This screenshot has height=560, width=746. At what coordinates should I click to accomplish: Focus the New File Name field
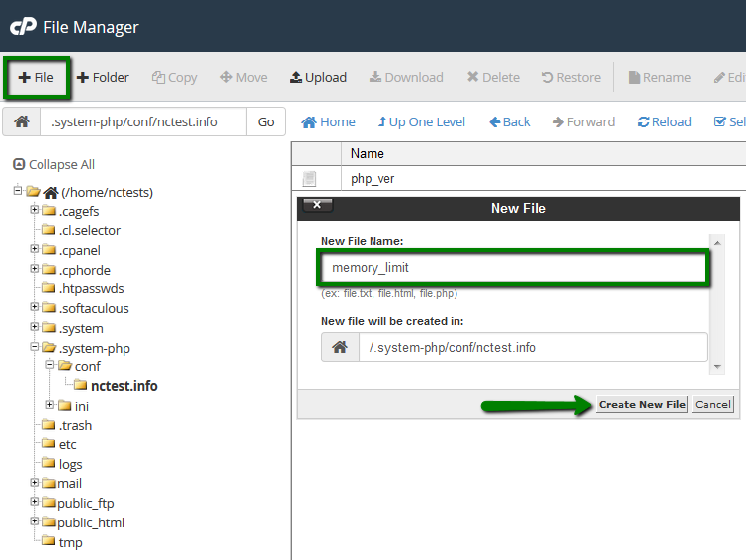514,268
